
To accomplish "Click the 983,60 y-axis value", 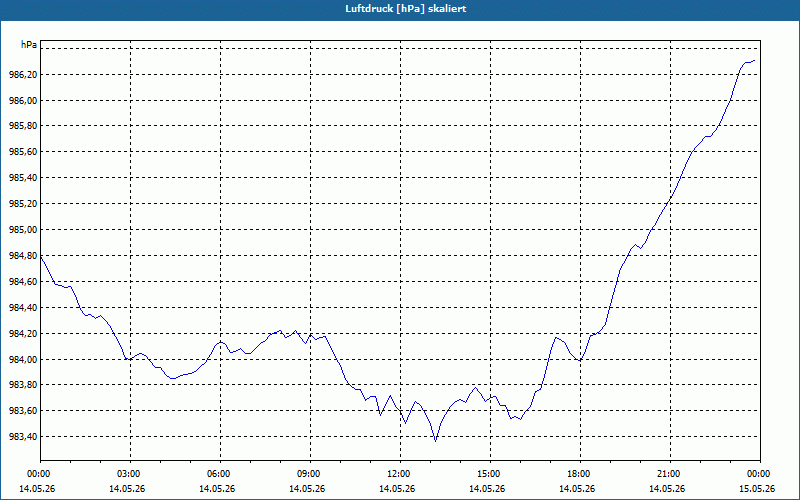I will [x=23, y=411].
